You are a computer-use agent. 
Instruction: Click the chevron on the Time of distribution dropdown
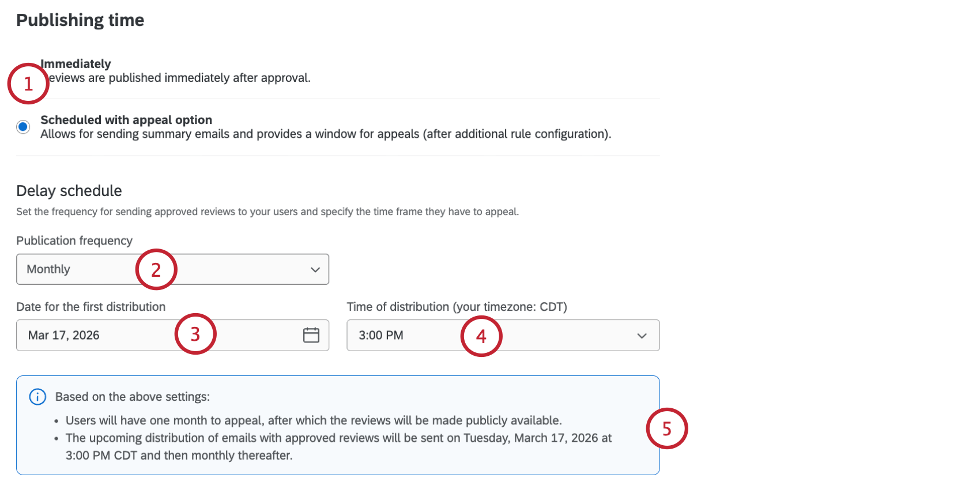(x=642, y=335)
